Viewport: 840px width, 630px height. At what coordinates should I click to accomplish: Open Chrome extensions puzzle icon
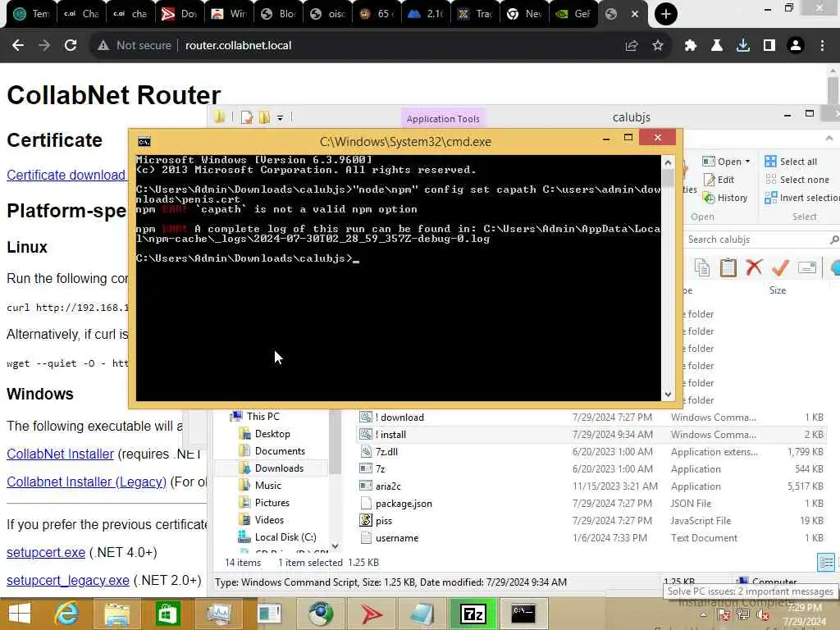coord(691,46)
